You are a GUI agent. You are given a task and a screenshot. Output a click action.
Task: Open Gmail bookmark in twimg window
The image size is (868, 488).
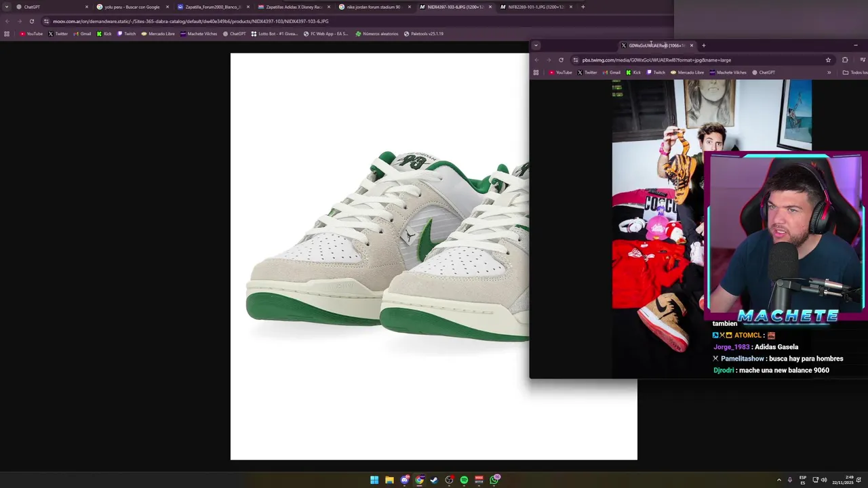[611, 73]
